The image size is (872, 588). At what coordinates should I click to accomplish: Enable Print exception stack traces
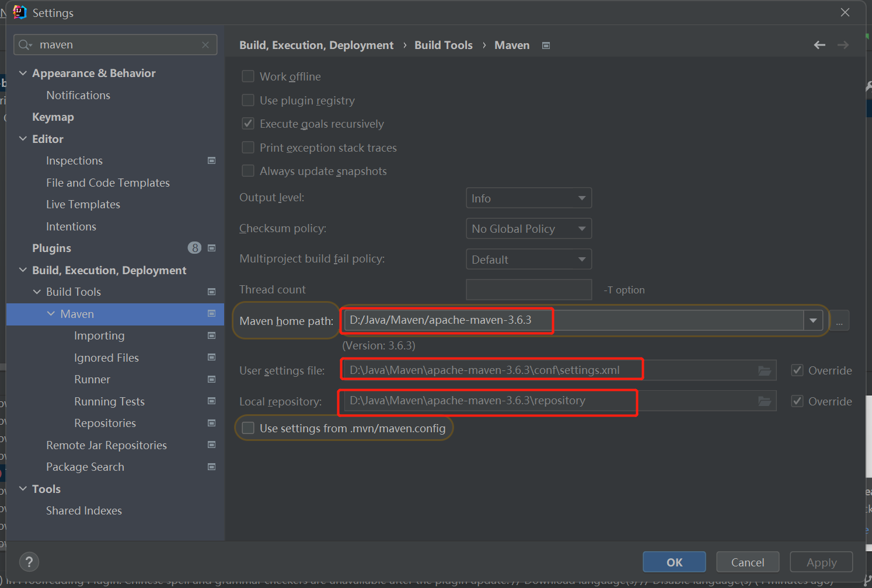[x=248, y=148]
